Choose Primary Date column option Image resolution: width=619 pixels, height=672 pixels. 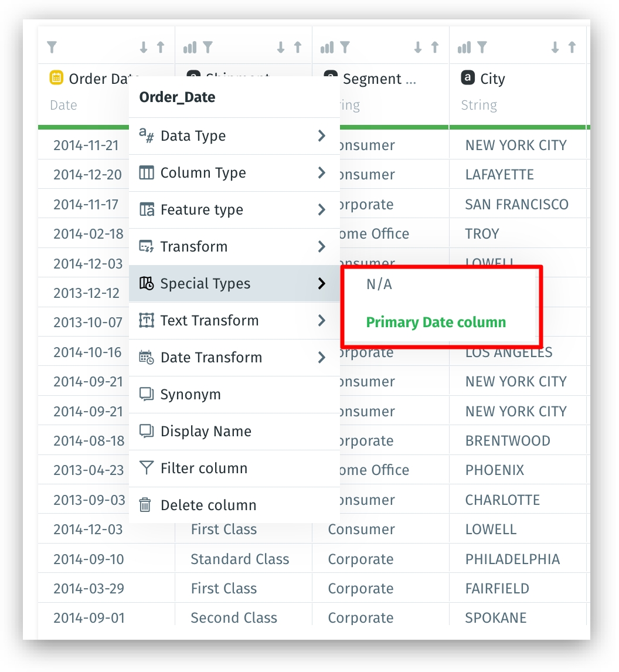click(x=436, y=322)
